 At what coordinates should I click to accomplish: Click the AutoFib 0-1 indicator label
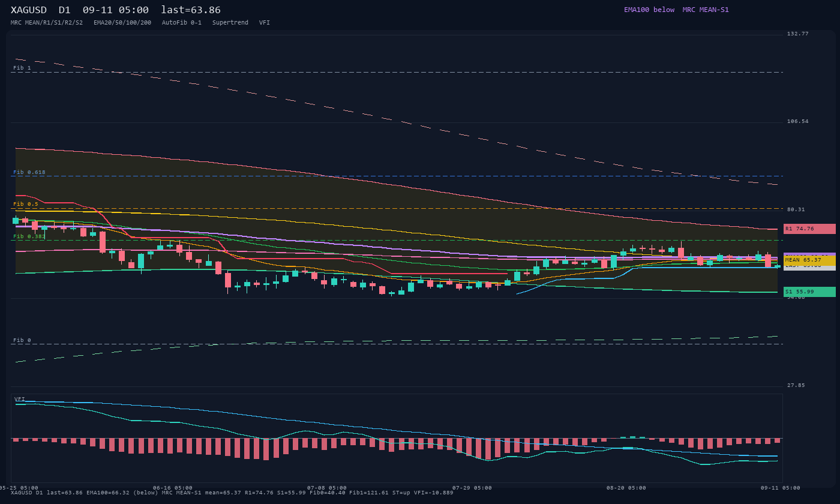182,23
